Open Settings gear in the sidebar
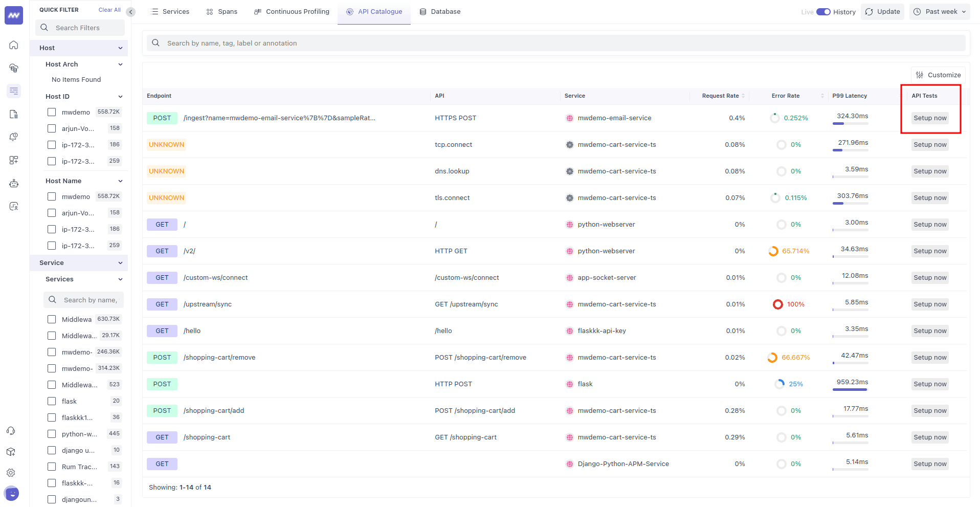The image size is (980, 507). click(x=11, y=473)
